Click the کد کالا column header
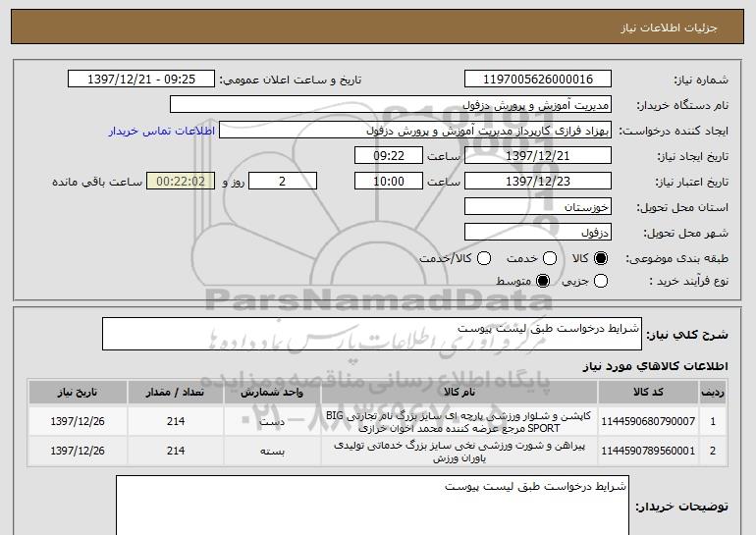The image size is (756, 535). [648, 393]
